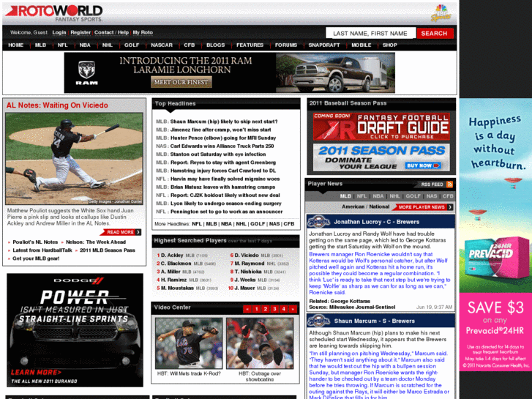Image resolution: width=532 pixels, height=399 pixels.
Task: Open the NHL navigation menu
Action: click(x=108, y=45)
